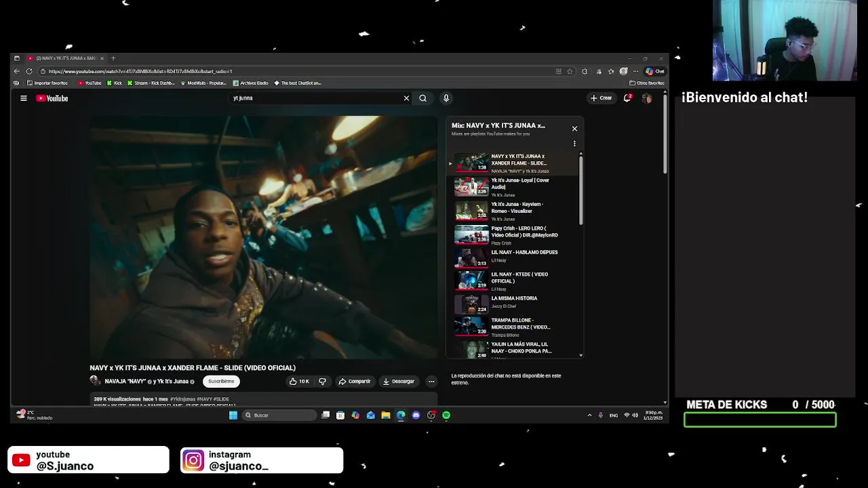868x488 pixels.
Task: Click the Mix playlist scrollbar
Action: [580, 190]
